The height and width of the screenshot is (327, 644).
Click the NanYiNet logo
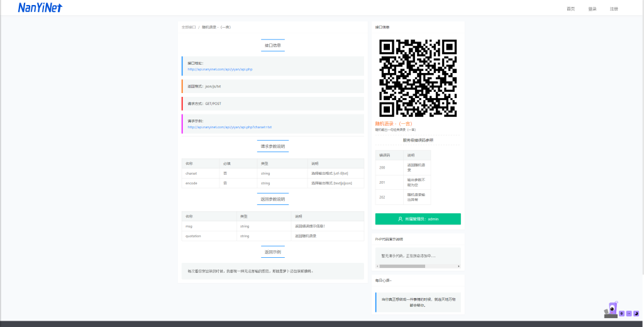click(x=40, y=8)
